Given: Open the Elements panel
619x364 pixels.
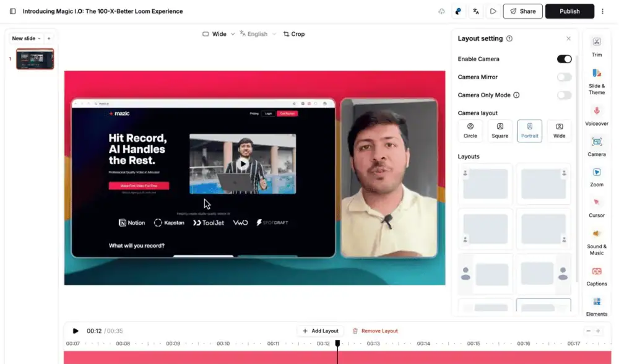Looking at the screenshot, I should (x=596, y=306).
